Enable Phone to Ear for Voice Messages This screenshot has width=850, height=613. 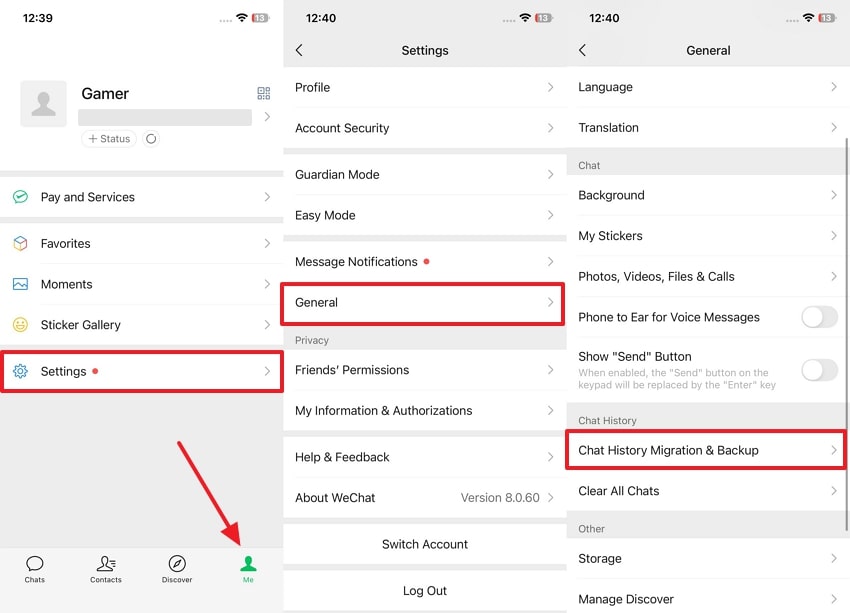coord(819,316)
